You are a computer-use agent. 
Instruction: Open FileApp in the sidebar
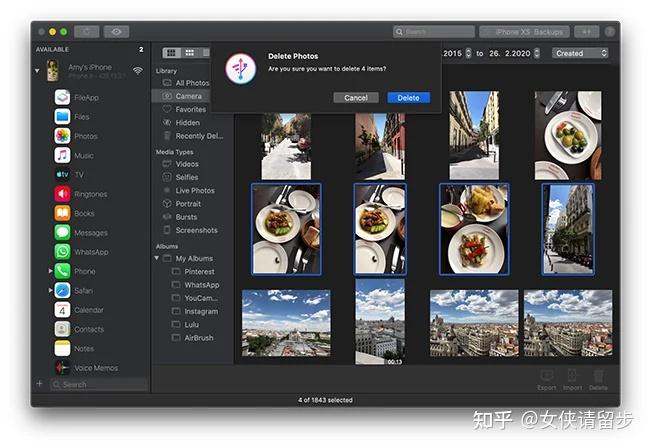[77, 98]
